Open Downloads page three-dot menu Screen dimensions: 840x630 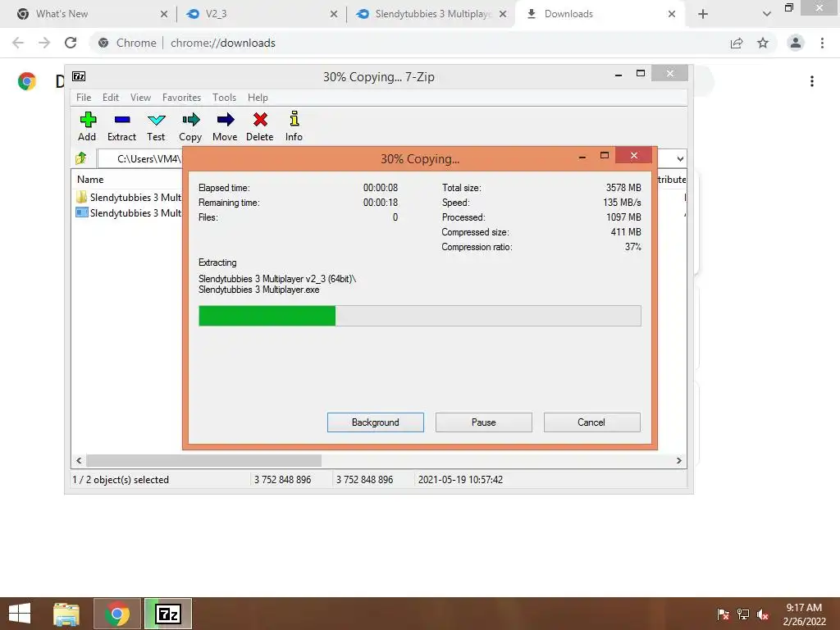(x=812, y=81)
